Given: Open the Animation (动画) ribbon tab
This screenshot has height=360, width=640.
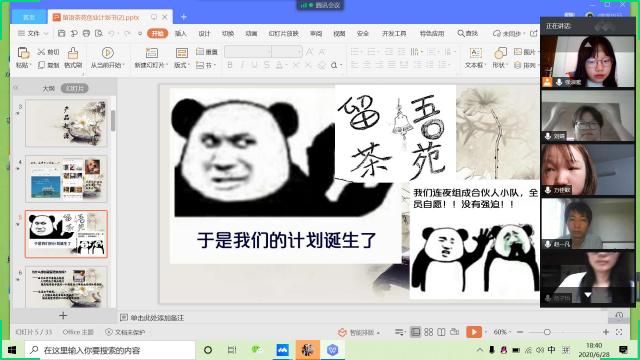Looking at the screenshot, I should coord(251,33).
